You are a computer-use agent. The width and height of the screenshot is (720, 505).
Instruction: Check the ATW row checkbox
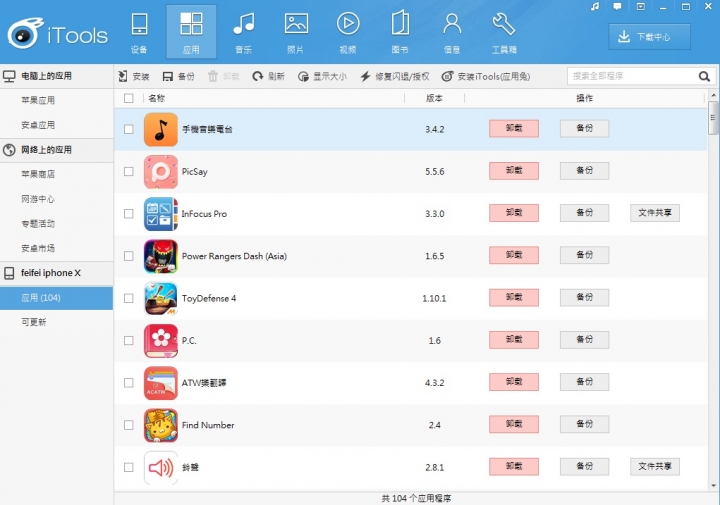point(129,382)
